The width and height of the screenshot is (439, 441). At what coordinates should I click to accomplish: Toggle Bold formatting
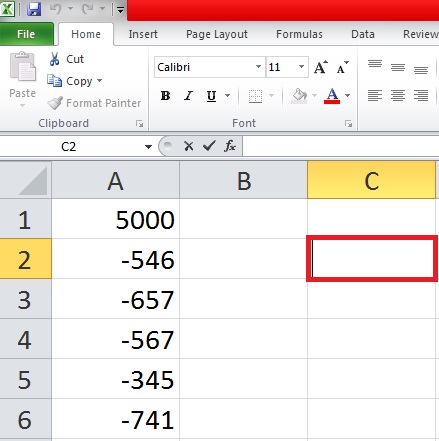[x=165, y=96]
